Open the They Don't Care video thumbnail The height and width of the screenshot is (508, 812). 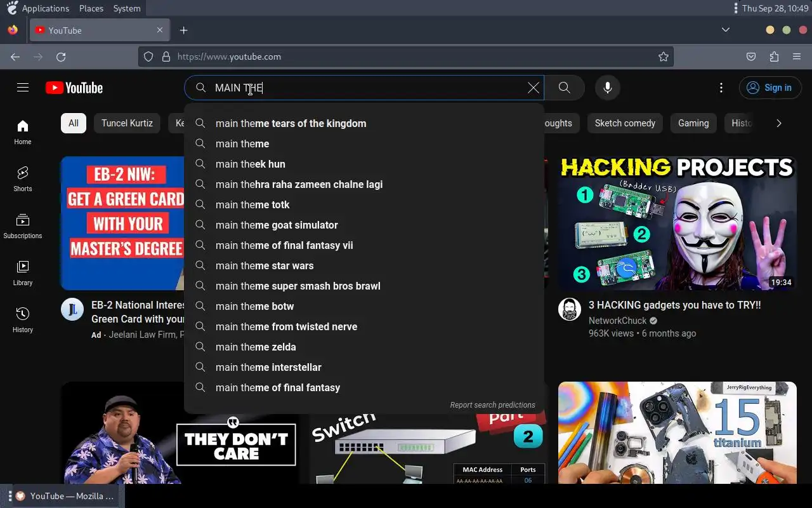pyautogui.click(x=180, y=432)
